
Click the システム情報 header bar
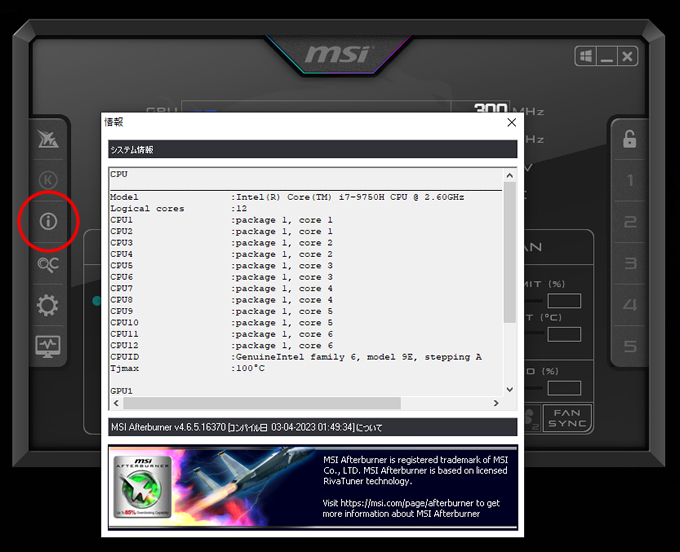[313, 149]
